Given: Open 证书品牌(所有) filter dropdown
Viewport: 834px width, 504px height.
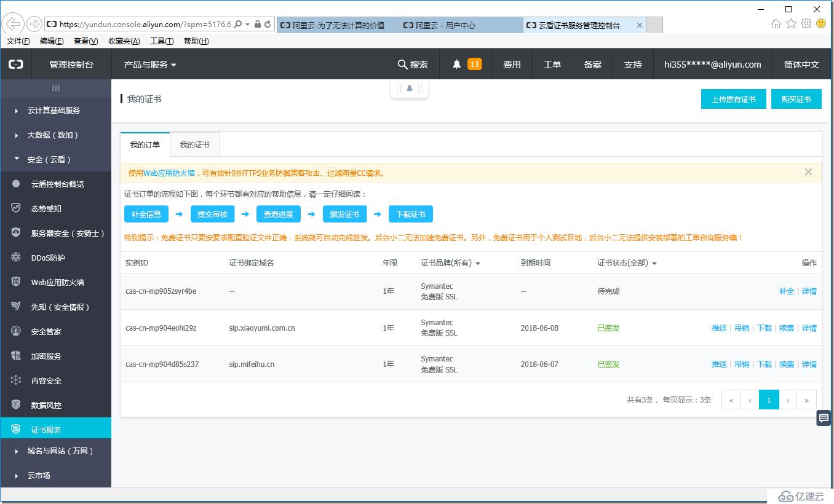Looking at the screenshot, I should coord(450,263).
